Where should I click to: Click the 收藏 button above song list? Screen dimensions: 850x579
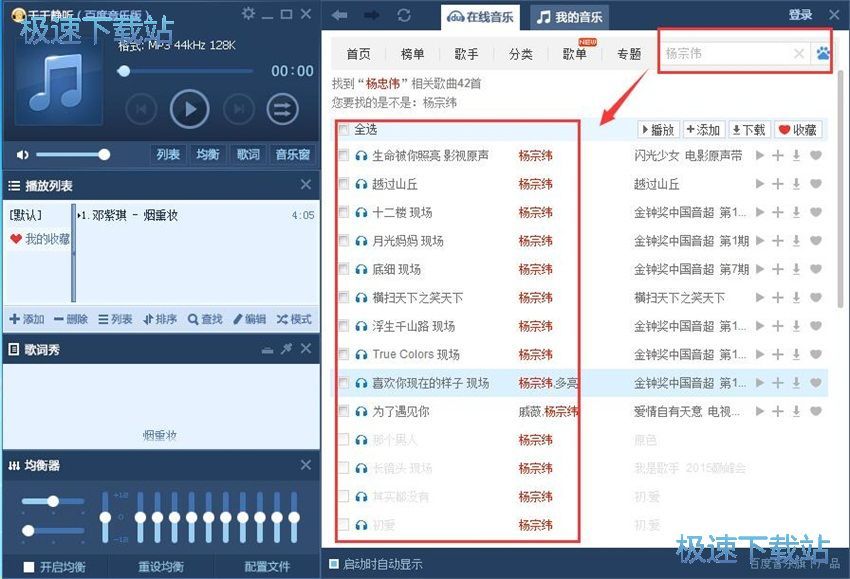coord(797,130)
